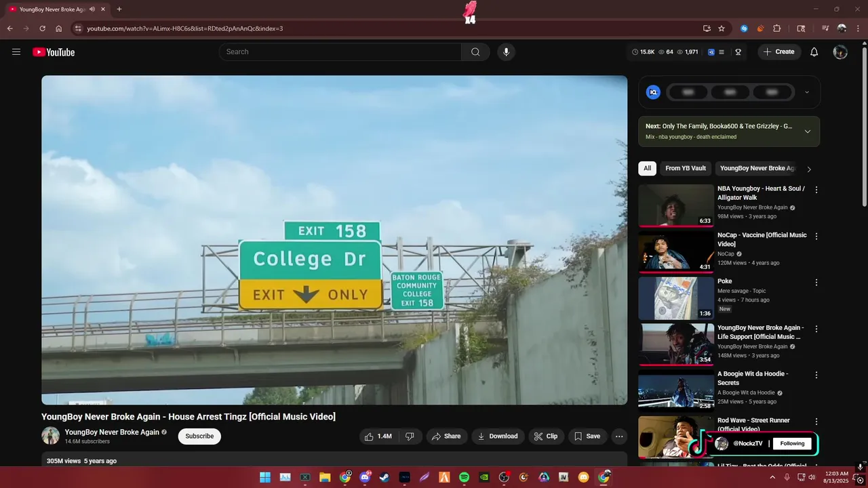
Task: Select the All filter chip
Action: 647,168
